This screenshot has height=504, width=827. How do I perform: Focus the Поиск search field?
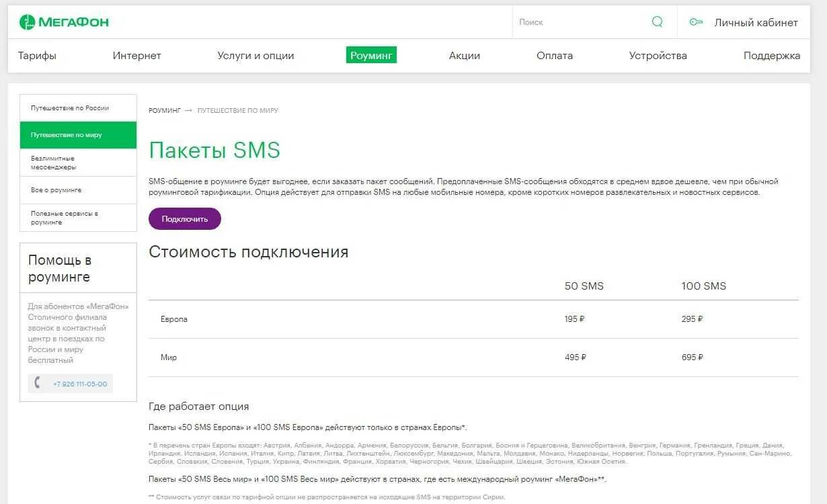[581, 22]
